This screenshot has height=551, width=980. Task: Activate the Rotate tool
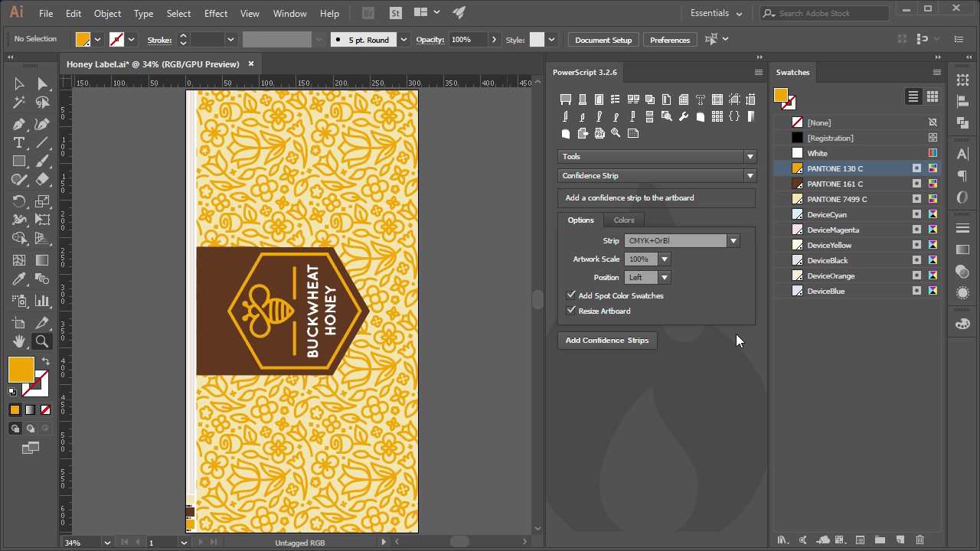coord(19,202)
